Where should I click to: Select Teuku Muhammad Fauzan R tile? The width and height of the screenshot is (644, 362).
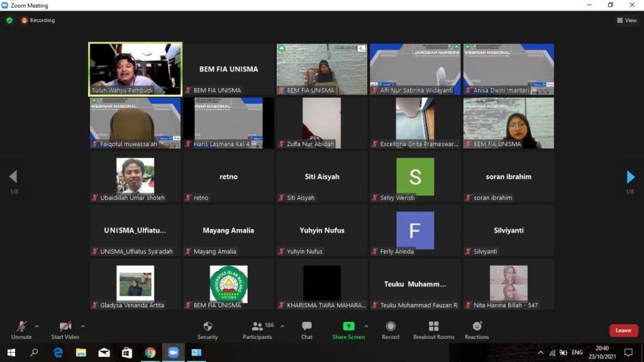click(415, 285)
